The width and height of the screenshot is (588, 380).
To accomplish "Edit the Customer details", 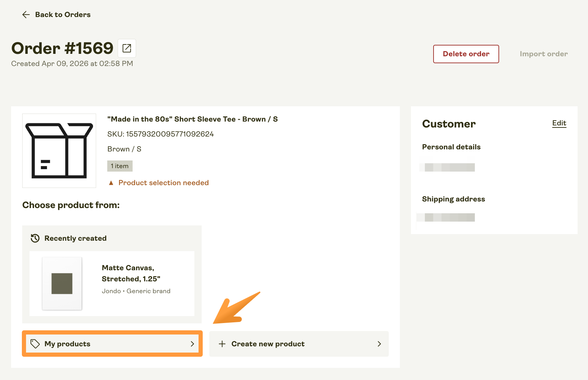I will 559,123.
